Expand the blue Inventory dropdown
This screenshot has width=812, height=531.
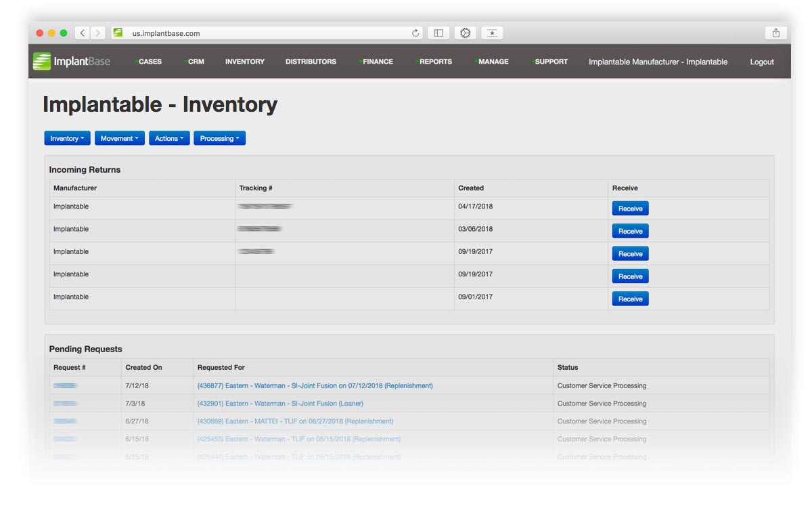[x=67, y=138]
